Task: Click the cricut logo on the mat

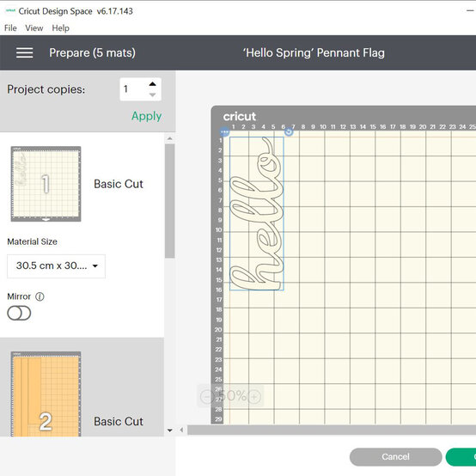Action: click(x=240, y=117)
